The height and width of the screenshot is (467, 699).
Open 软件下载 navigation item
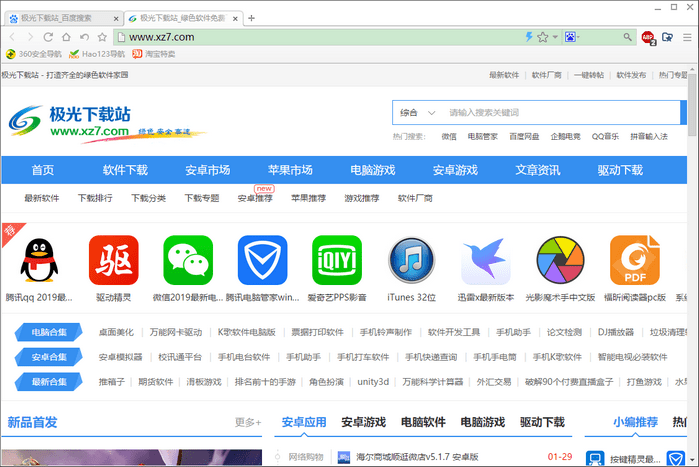tap(125, 170)
